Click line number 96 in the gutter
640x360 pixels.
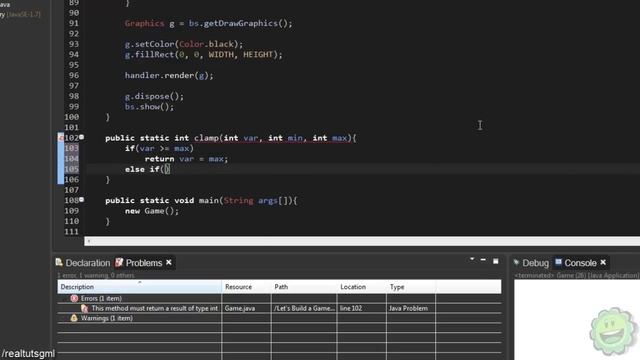tap(74, 75)
